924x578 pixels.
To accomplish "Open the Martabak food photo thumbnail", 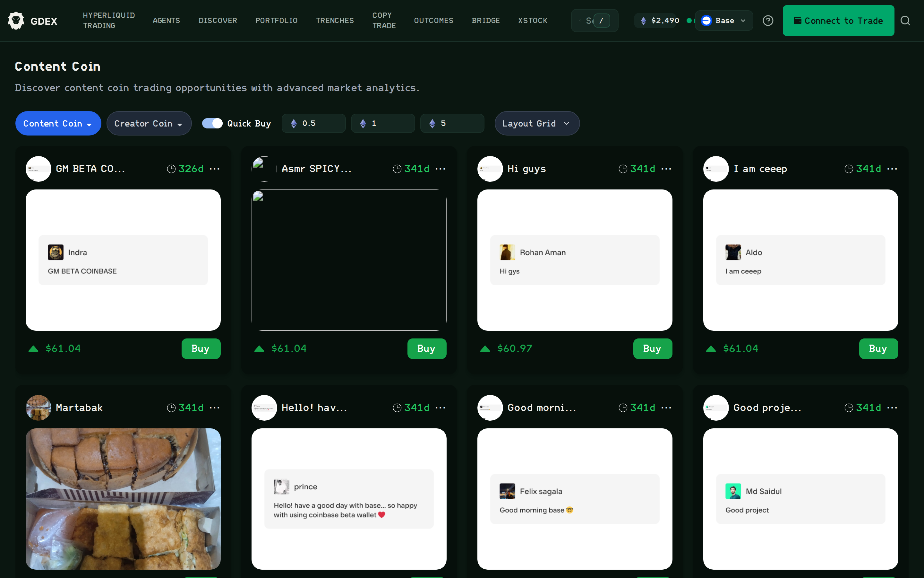I will click(x=123, y=498).
